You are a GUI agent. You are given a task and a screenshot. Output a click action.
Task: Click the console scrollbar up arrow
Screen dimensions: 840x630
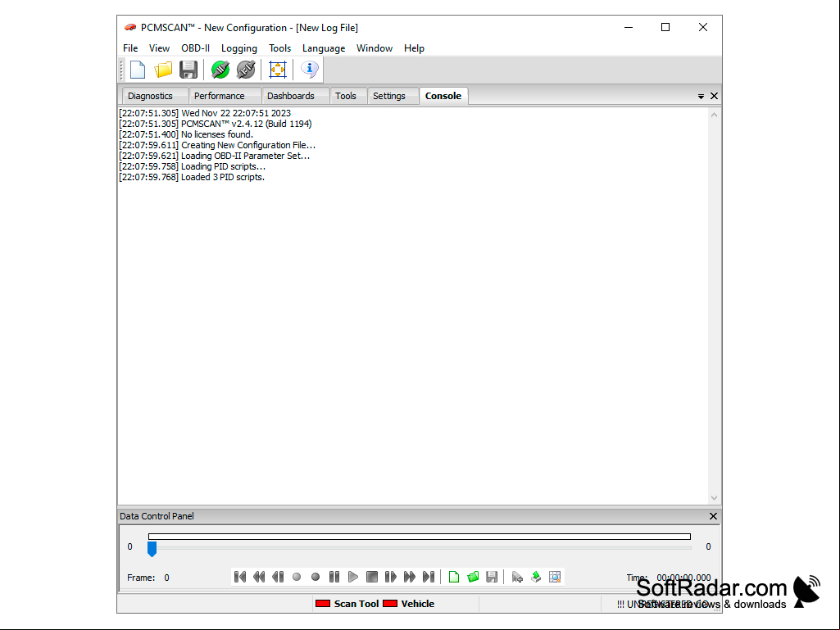pos(714,116)
